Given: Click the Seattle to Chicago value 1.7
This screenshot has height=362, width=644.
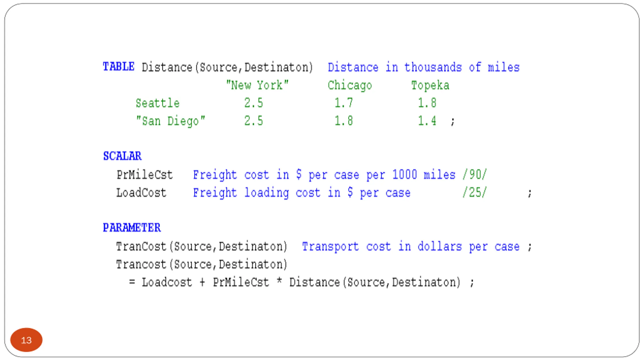Looking at the screenshot, I should [344, 103].
